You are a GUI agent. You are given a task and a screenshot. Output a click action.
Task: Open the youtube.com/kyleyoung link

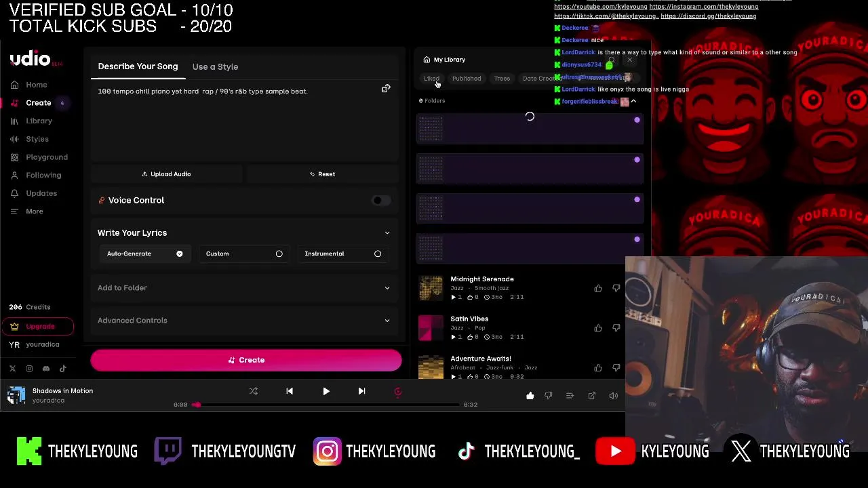600,7
